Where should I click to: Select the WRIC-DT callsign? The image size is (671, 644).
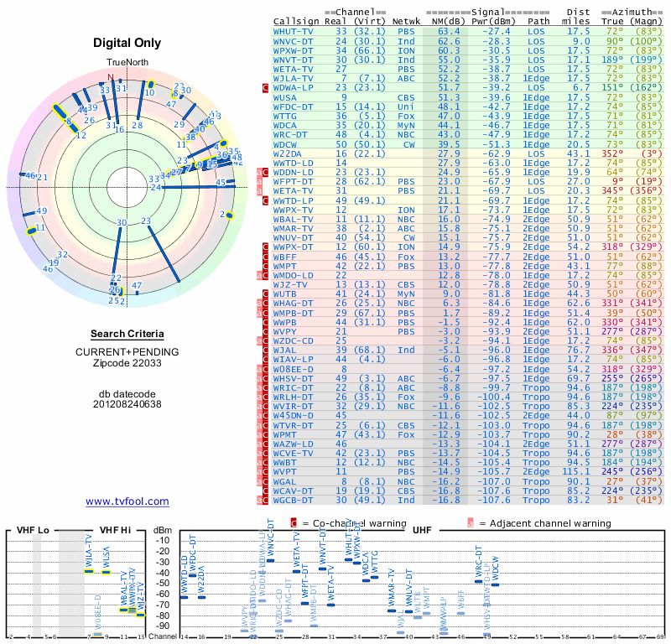click(x=293, y=387)
